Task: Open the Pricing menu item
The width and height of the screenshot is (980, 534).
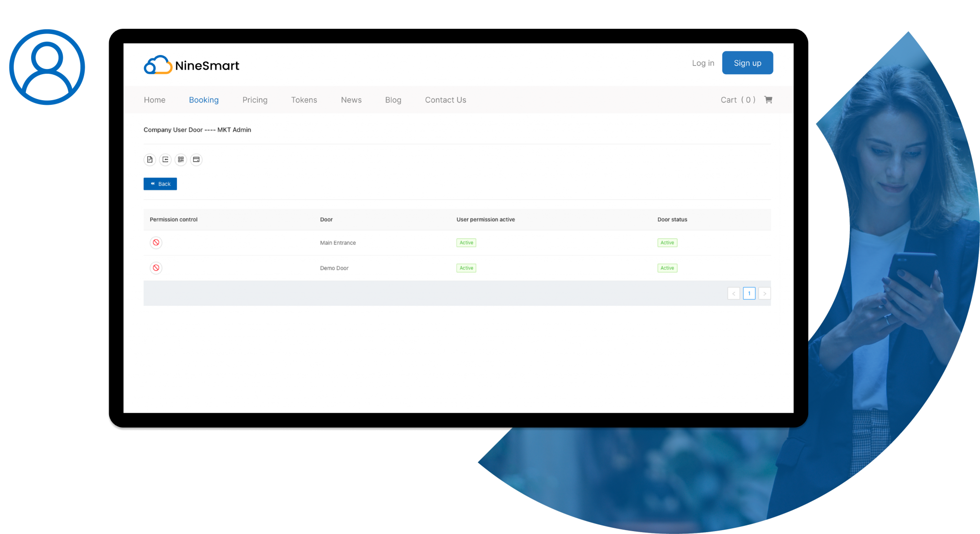Action: point(255,100)
